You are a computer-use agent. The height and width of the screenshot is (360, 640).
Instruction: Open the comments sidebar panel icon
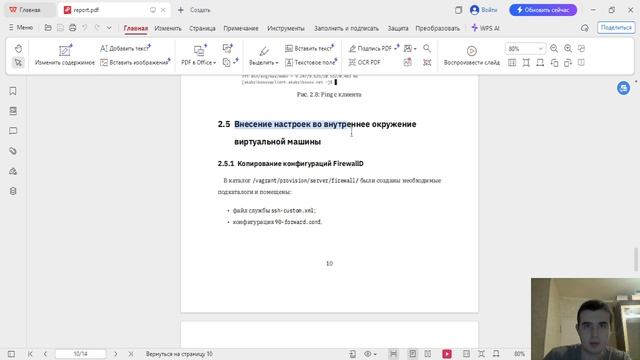[x=13, y=131]
